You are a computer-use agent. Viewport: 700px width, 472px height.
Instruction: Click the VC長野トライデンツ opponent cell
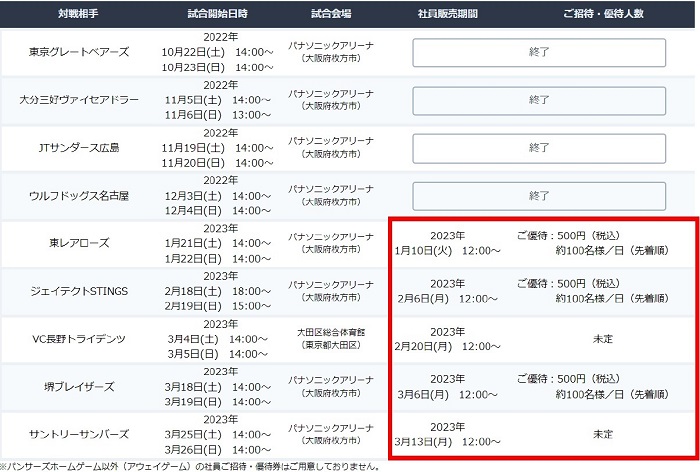pyautogui.click(x=79, y=339)
